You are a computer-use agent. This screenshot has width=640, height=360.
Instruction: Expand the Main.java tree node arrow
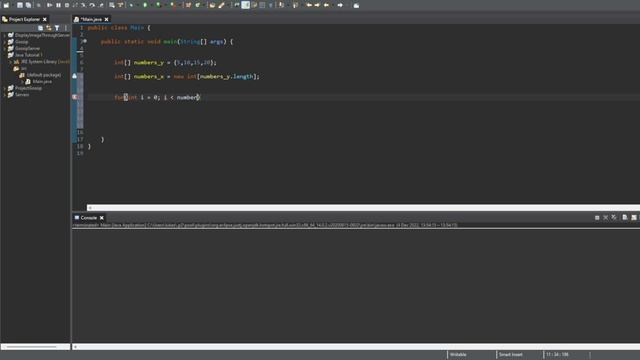click(x=22, y=82)
